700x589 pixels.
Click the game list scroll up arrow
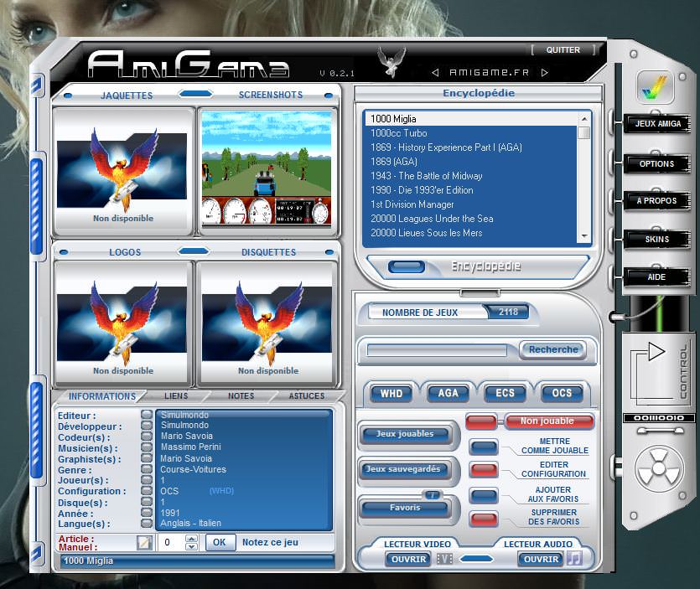tap(584, 119)
